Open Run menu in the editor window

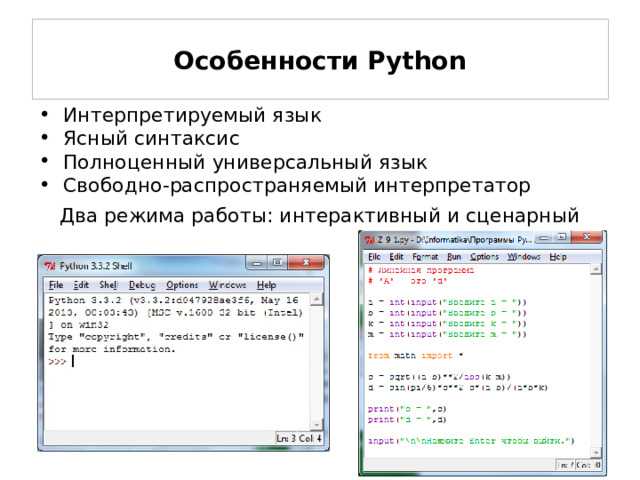454,257
